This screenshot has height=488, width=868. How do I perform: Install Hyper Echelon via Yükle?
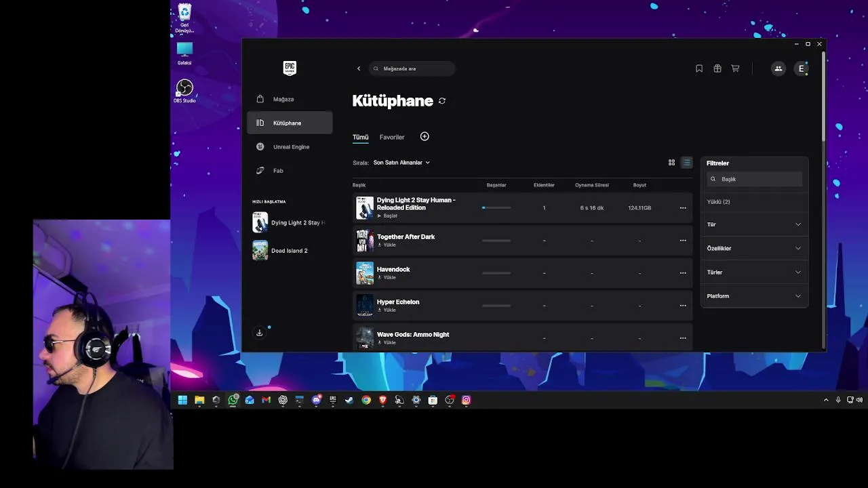tap(387, 310)
